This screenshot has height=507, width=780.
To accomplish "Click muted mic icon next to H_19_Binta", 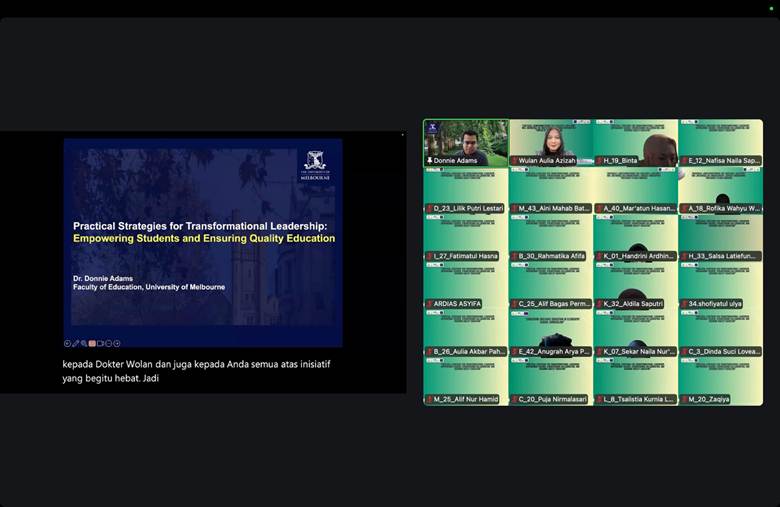I will coord(599,160).
